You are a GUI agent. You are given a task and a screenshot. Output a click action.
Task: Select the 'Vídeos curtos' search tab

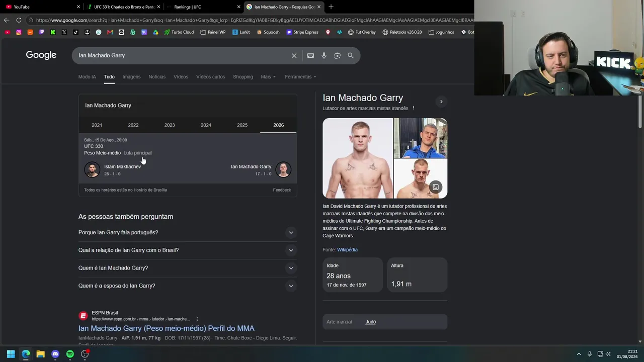(211, 77)
